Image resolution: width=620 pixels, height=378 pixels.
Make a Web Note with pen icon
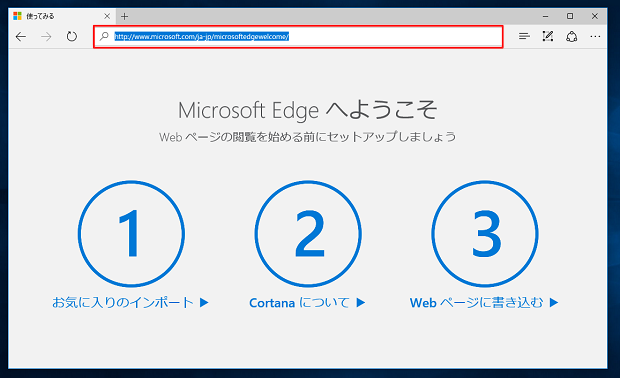[x=548, y=36]
